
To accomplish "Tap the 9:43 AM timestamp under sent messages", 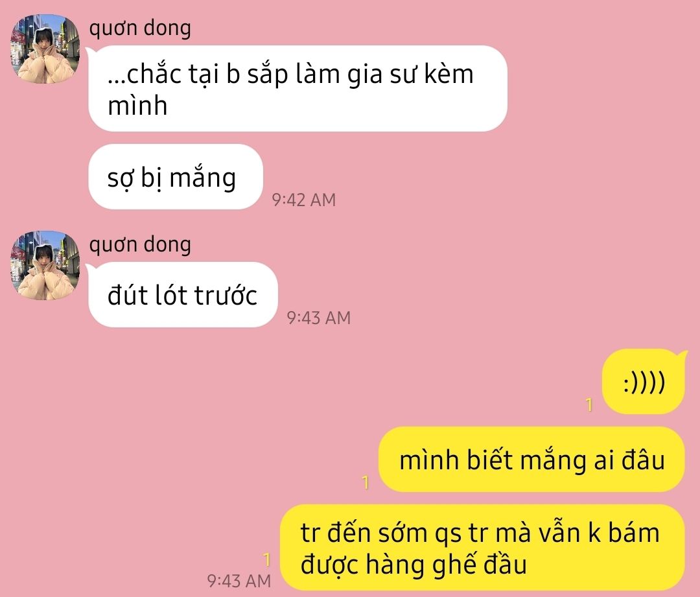I will (239, 581).
